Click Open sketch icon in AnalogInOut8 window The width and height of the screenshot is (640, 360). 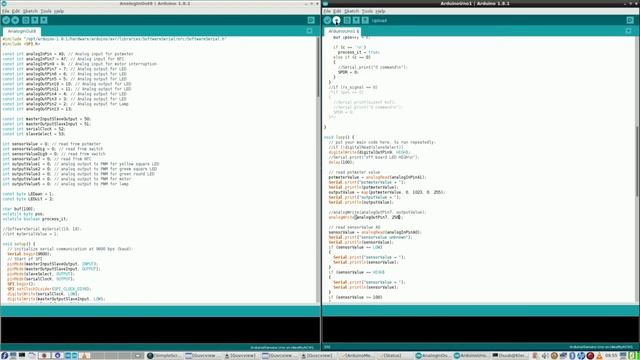[35, 20]
